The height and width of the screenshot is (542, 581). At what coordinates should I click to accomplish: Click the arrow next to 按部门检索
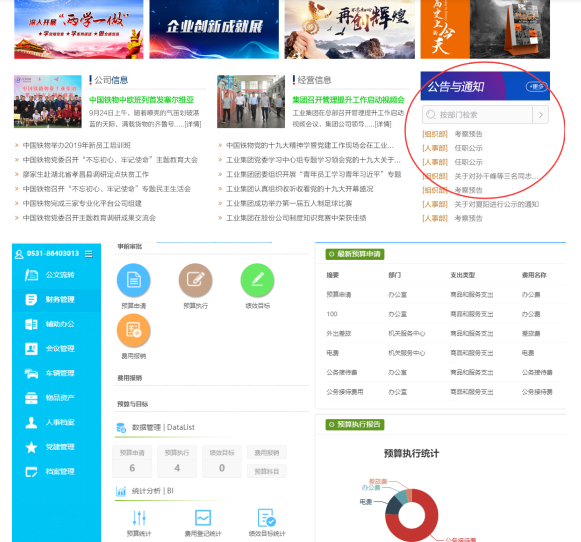point(541,115)
